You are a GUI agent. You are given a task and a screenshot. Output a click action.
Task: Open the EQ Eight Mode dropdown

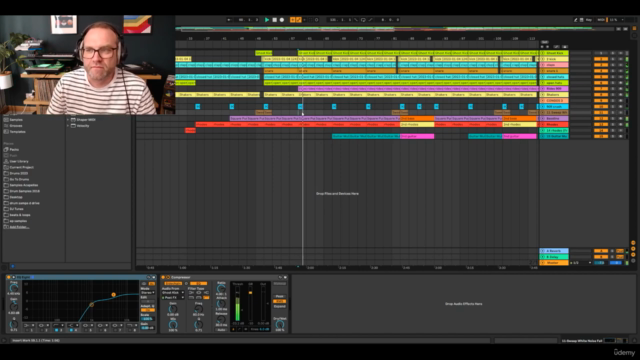(147, 293)
